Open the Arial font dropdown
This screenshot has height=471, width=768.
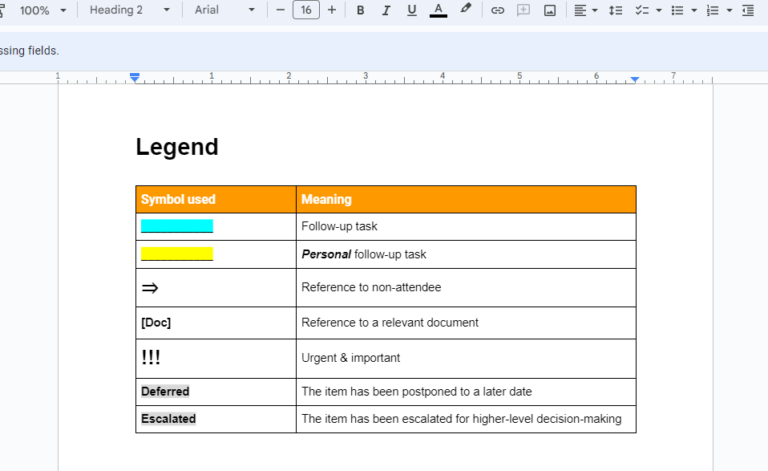point(224,10)
